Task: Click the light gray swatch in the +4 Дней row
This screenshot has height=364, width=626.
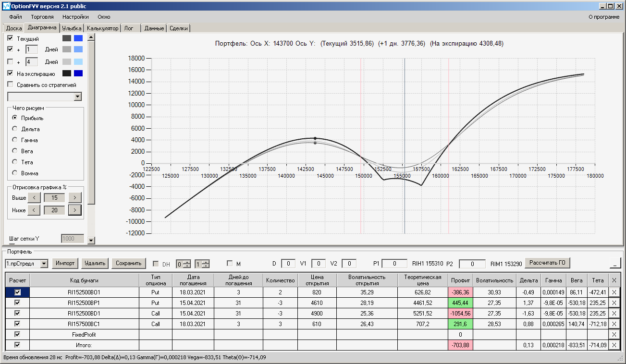Action: [67, 61]
